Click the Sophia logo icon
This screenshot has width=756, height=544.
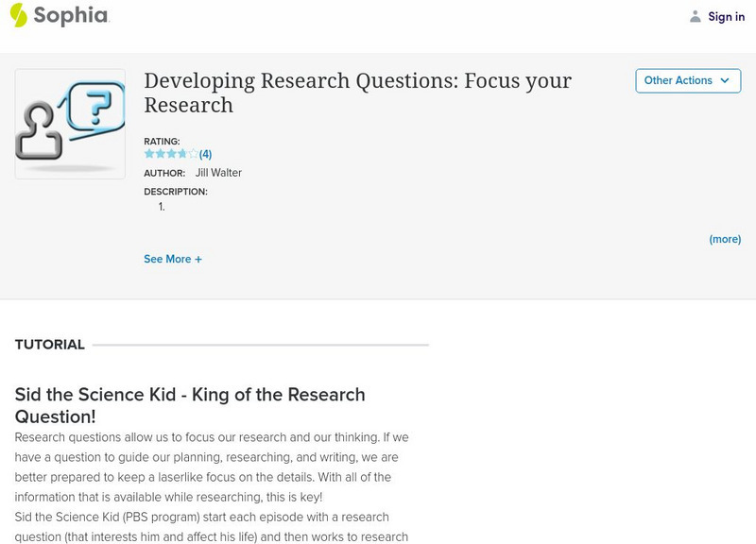[x=19, y=15]
